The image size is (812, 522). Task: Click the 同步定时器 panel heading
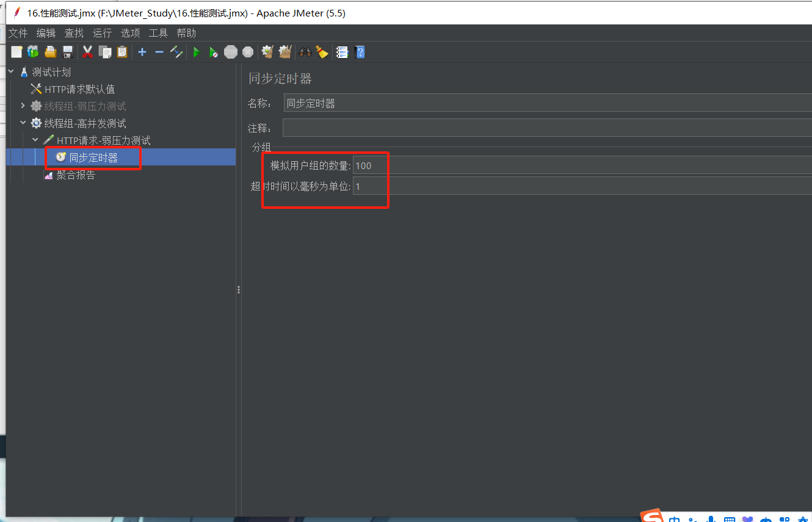point(280,79)
